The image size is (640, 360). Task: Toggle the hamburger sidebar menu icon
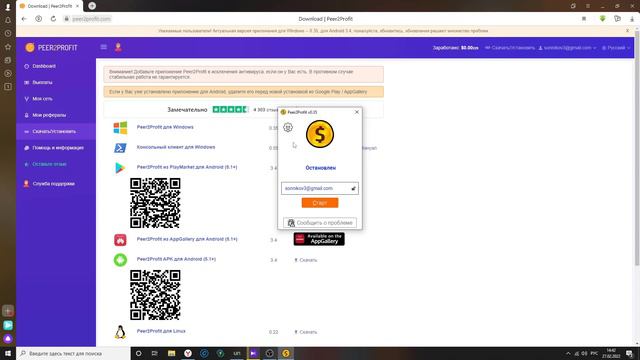coord(104,47)
